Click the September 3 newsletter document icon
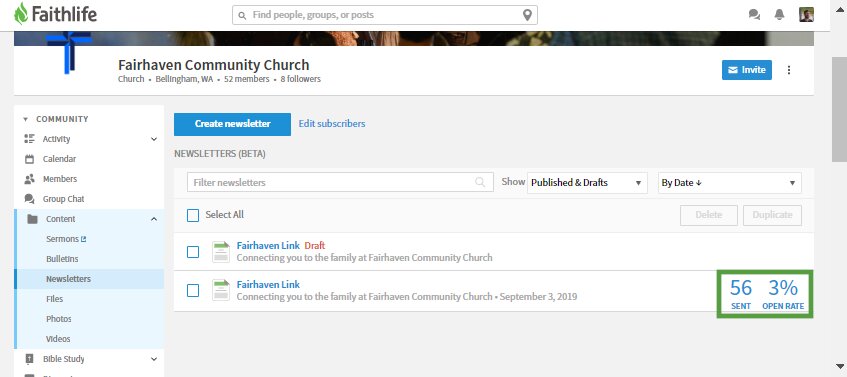 [x=220, y=291]
